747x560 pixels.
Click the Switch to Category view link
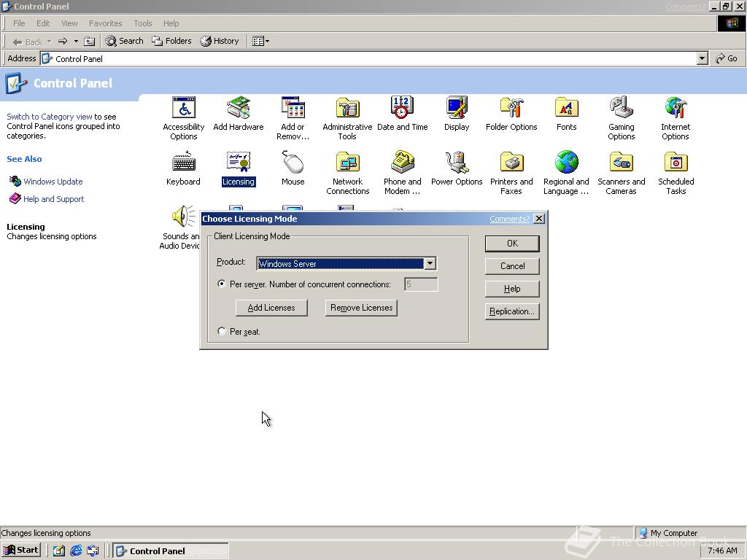tap(50, 117)
